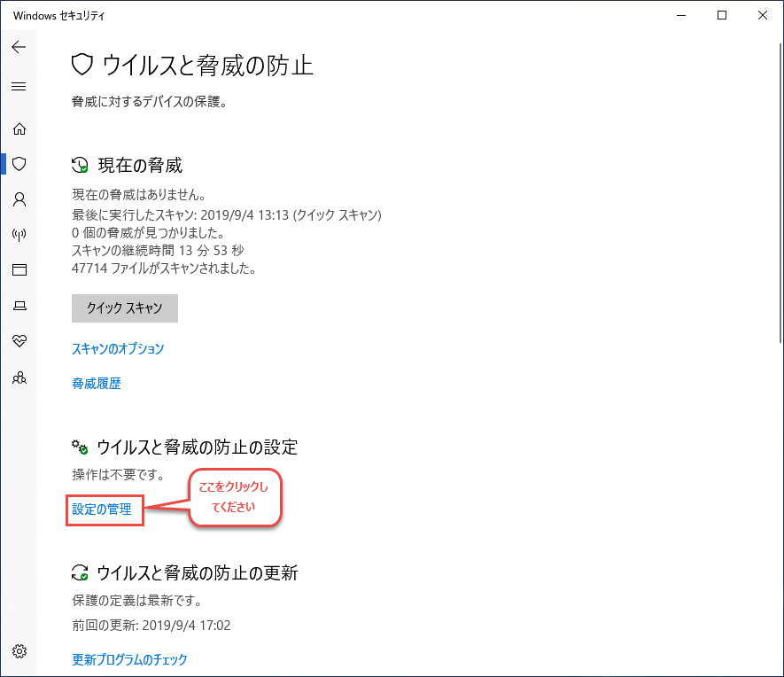Click the ウイルスと脅威の防止の設定 heading text

click(197, 447)
